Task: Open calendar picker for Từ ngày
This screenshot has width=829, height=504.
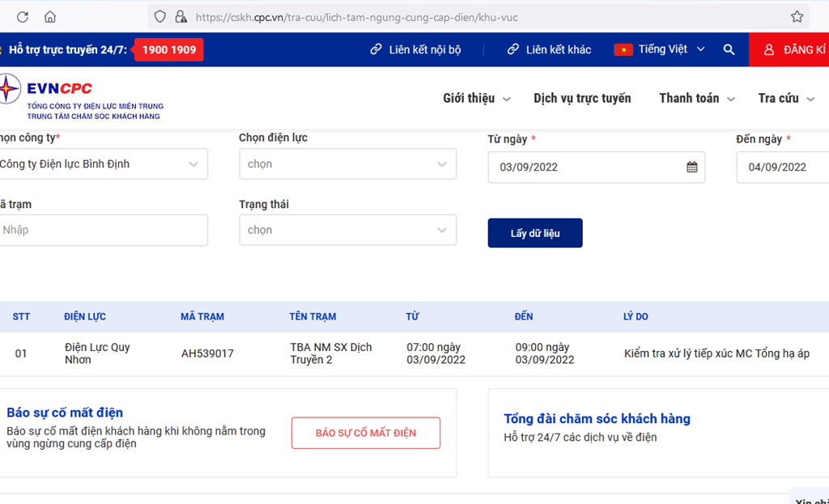Action: click(691, 167)
